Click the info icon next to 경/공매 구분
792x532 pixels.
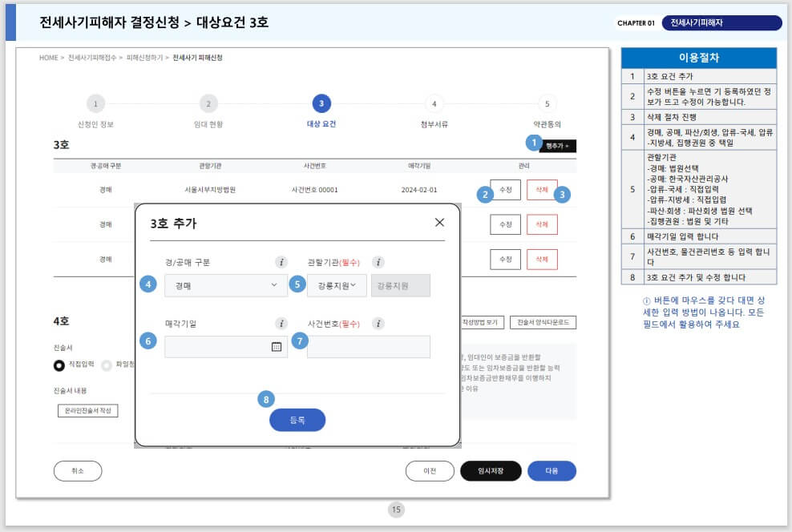tap(281, 260)
